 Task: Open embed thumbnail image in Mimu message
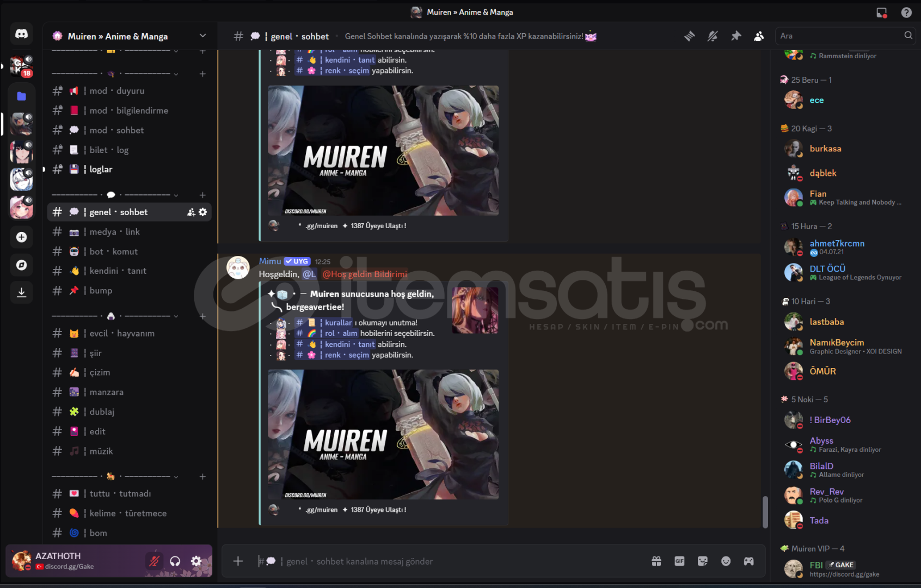tap(475, 310)
